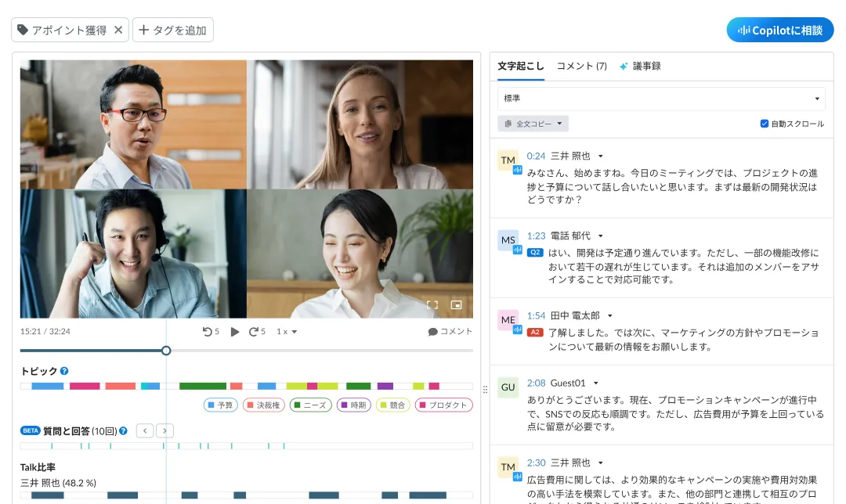Skip forward 5 seconds in video
The width and height of the screenshot is (846, 504).
(257, 332)
